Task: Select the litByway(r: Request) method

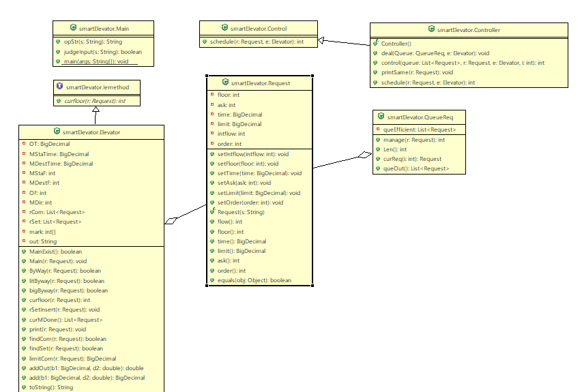Action: (67, 281)
